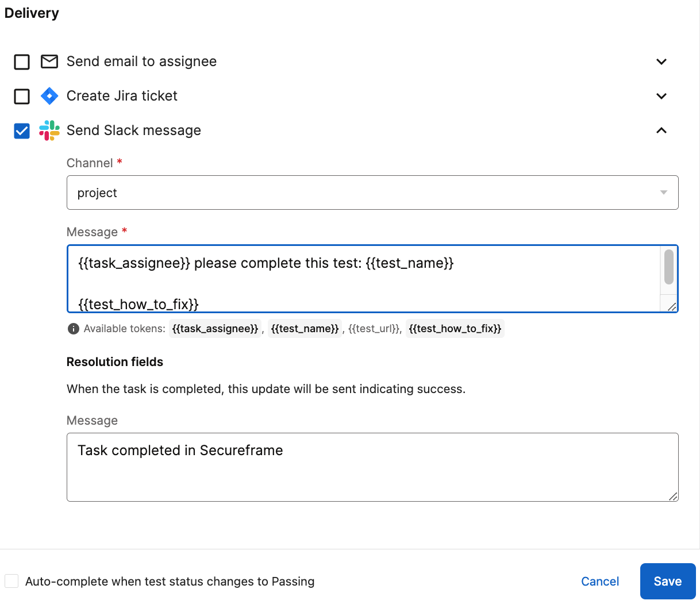Click the Delivery heading
This screenshot has height=608, width=700.
tap(32, 13)
